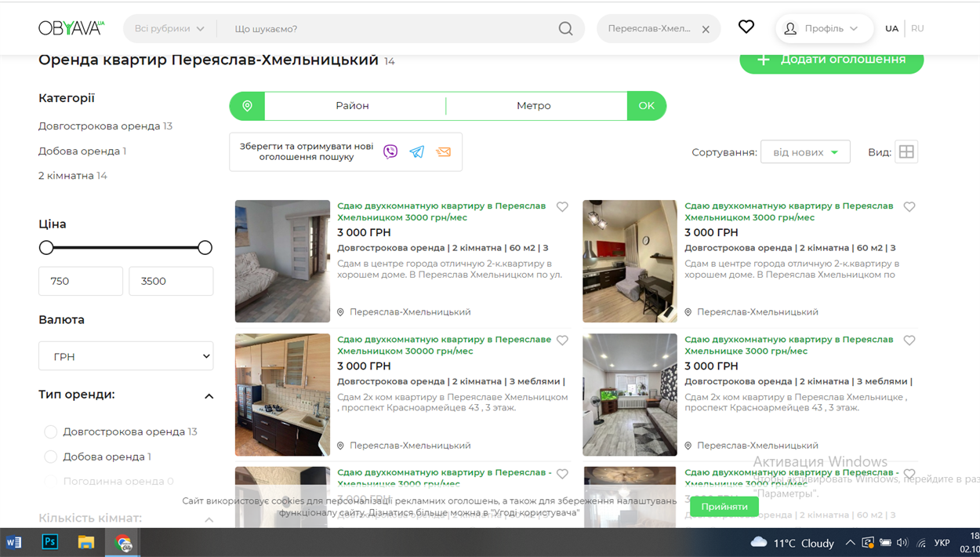Viewport: 980px width, 557px height.
Task: Click the minimum price field 750
Action: click(81, 281)
